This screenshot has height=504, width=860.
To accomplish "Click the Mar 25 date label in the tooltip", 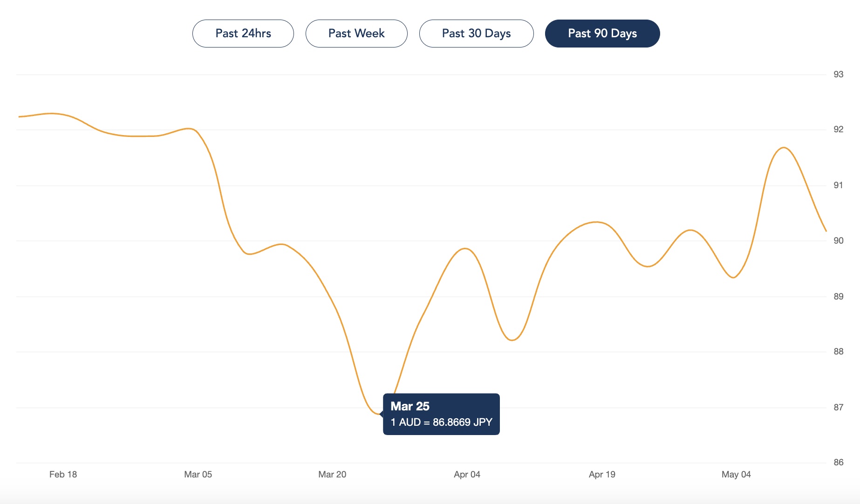I will coord(410,406).
